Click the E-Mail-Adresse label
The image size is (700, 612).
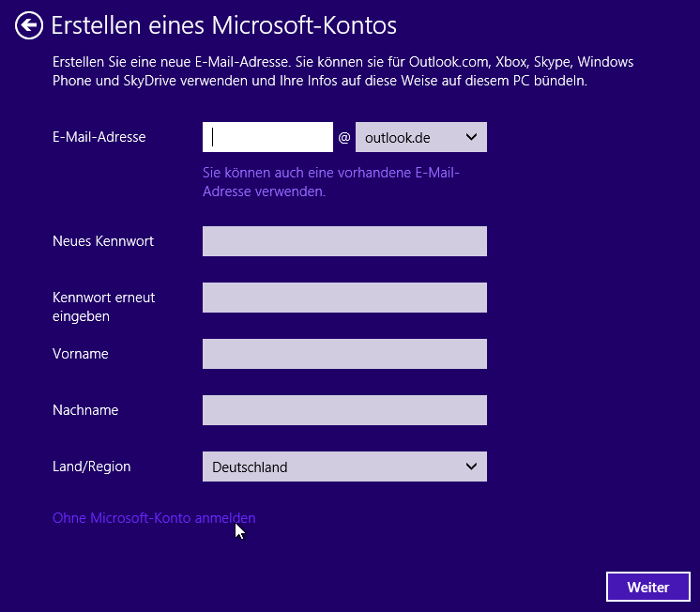(99, 137)
